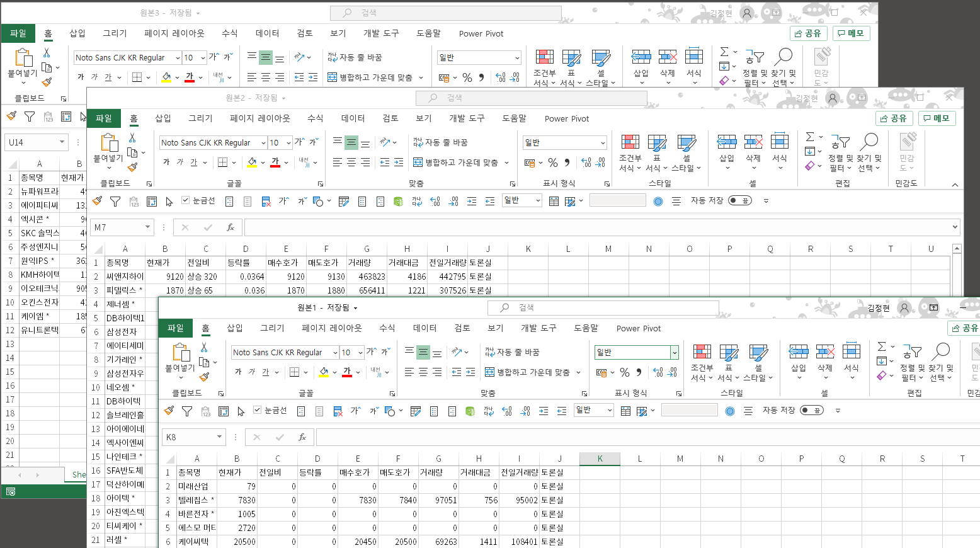The image size is (980, 548).
Task: Open font size dropdown in 원본1 window
Action: [x=360, y=352]
